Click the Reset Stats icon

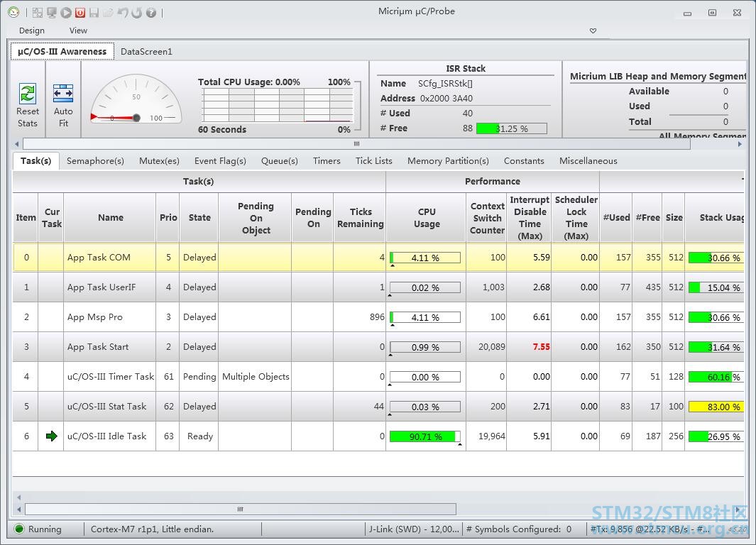coord(28,94)
